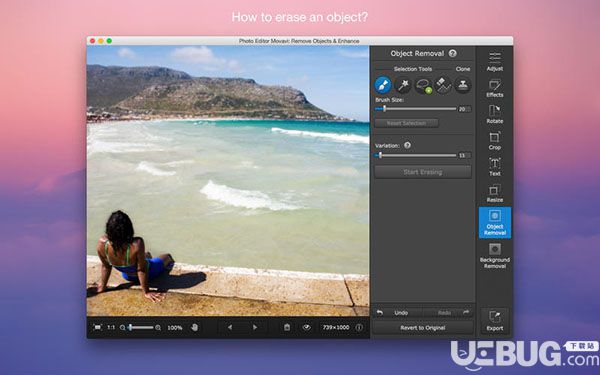This screenshot has height=375, width=600.
Task: Open the Text panel
Action: 495,167
